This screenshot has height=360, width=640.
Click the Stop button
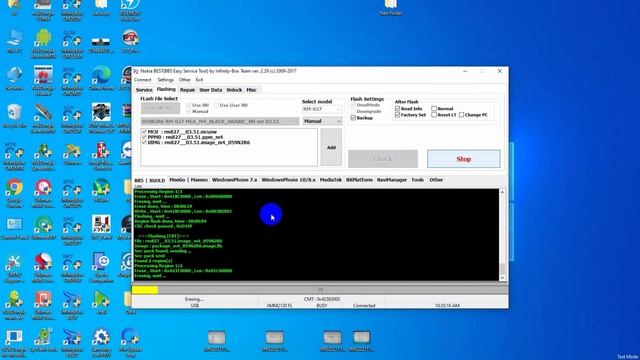coord(464,159)
